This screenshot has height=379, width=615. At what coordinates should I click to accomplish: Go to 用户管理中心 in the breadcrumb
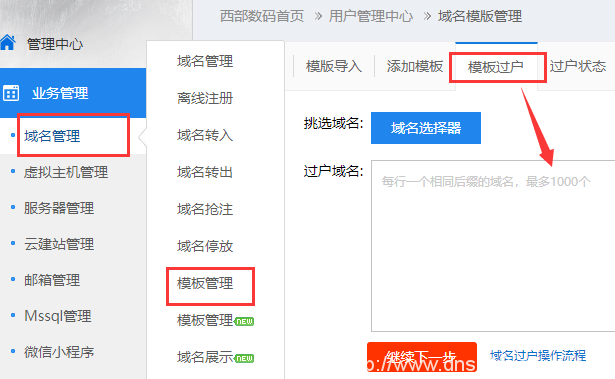(371, 16)
